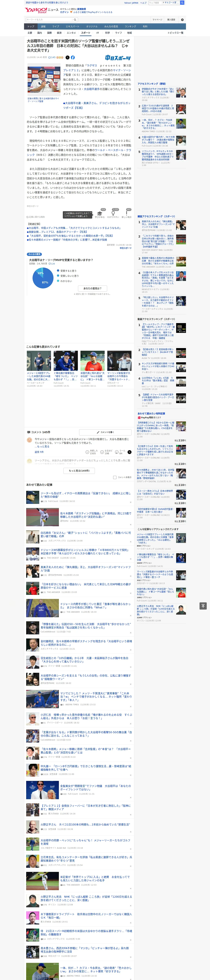Click the 共感した smiley reaction on the comment

(87, 452)
